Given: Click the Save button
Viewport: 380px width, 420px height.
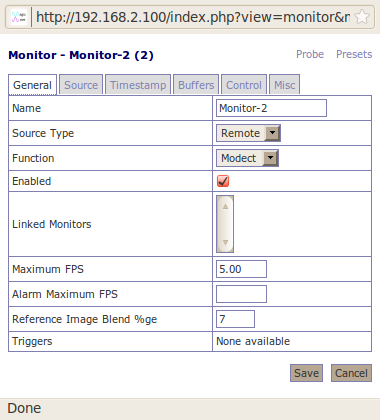Looking at the screenshot, I should click(306, 373).
